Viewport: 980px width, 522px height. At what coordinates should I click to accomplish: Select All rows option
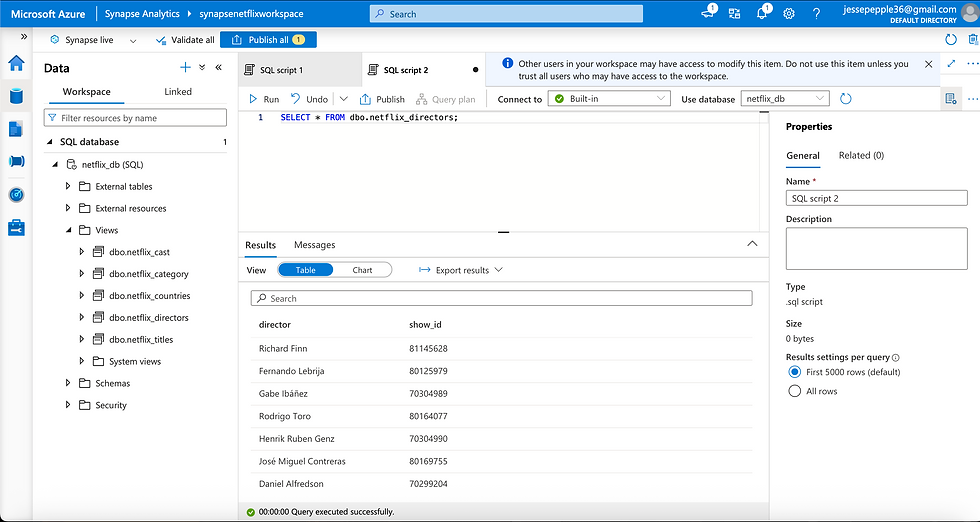click(x=794, y=391)
